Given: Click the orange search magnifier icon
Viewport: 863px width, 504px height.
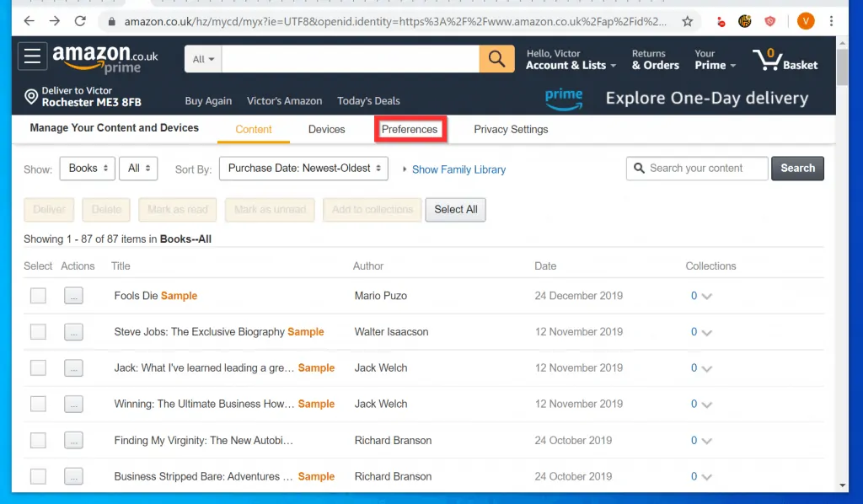Looking at the screenshot, I should [x=496, y=59].
